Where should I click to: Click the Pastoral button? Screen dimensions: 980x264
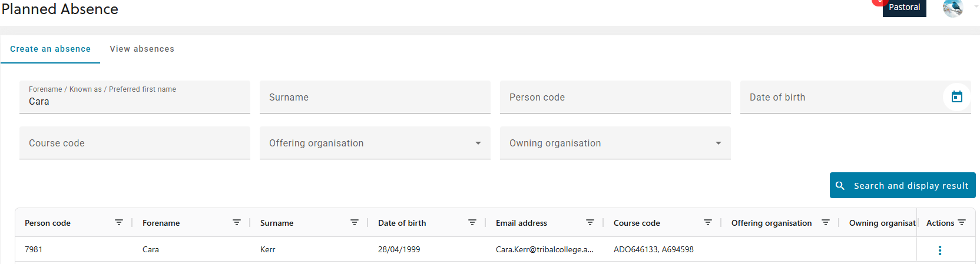pos(904,8)
